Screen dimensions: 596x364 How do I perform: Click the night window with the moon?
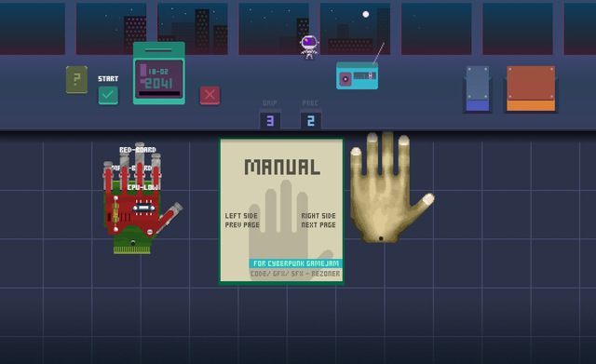(x=355, y=29)
